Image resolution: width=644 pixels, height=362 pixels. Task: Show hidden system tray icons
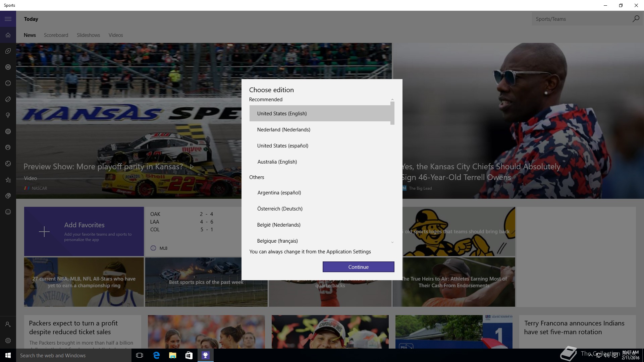click(591, 355)
